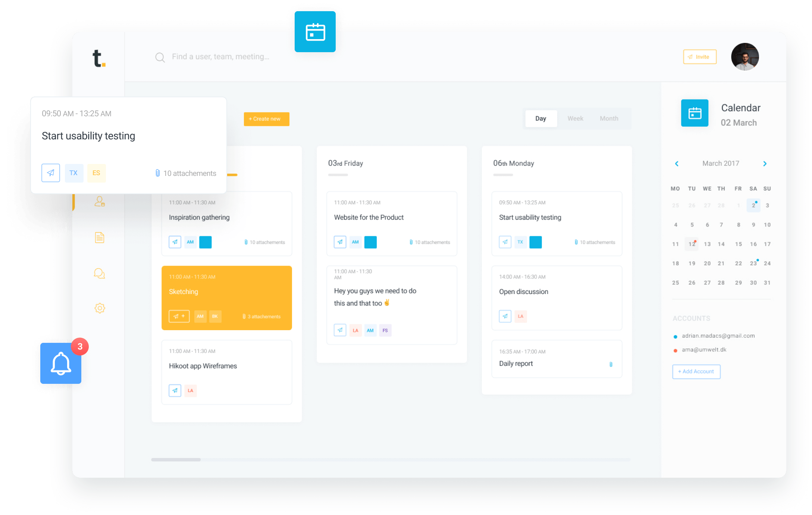The width and height of the screenshot is (812, 515).
Task: Open the users sidebar icon
Action: point(100,202)
